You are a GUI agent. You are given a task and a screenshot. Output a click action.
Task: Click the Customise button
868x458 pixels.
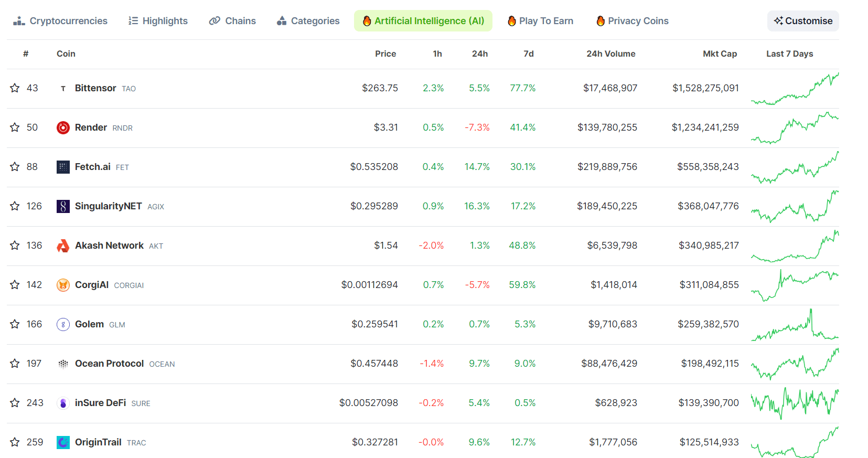click(x=803, y=21)
